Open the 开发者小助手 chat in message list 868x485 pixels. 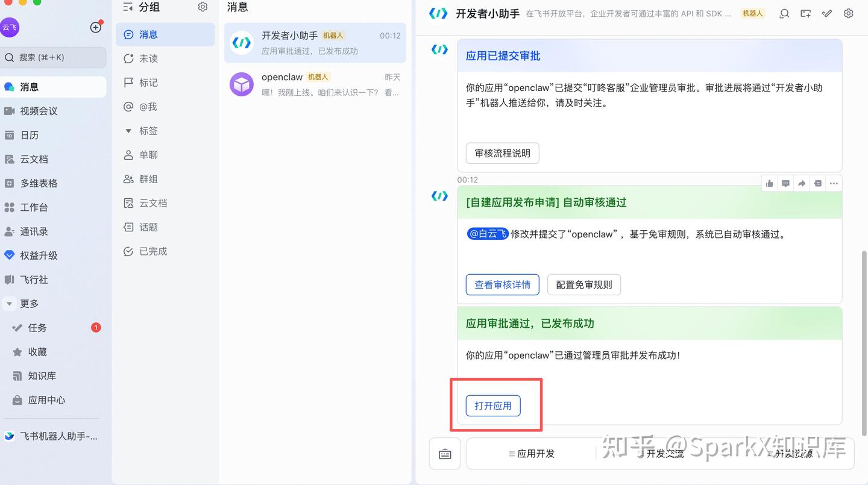315,43
